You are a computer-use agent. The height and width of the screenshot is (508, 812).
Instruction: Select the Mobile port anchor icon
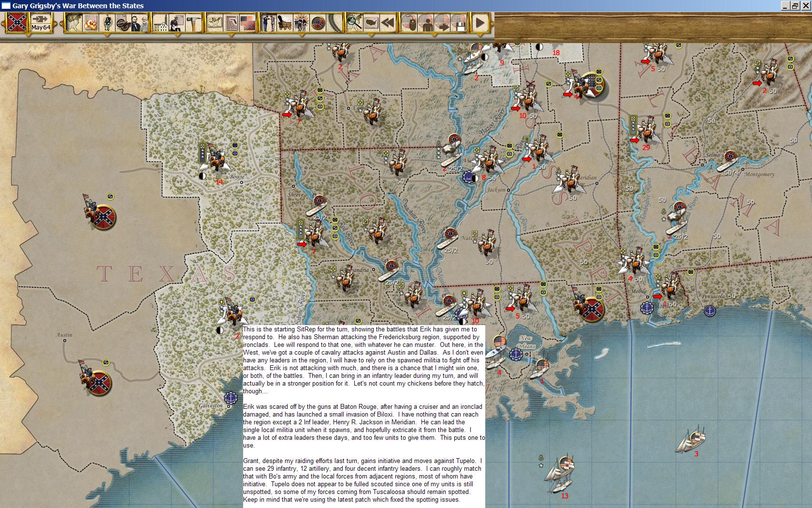(647, 307)
